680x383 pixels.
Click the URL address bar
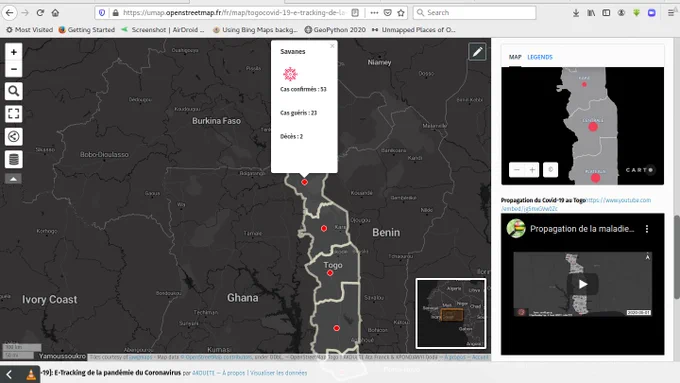pos(234,13)
